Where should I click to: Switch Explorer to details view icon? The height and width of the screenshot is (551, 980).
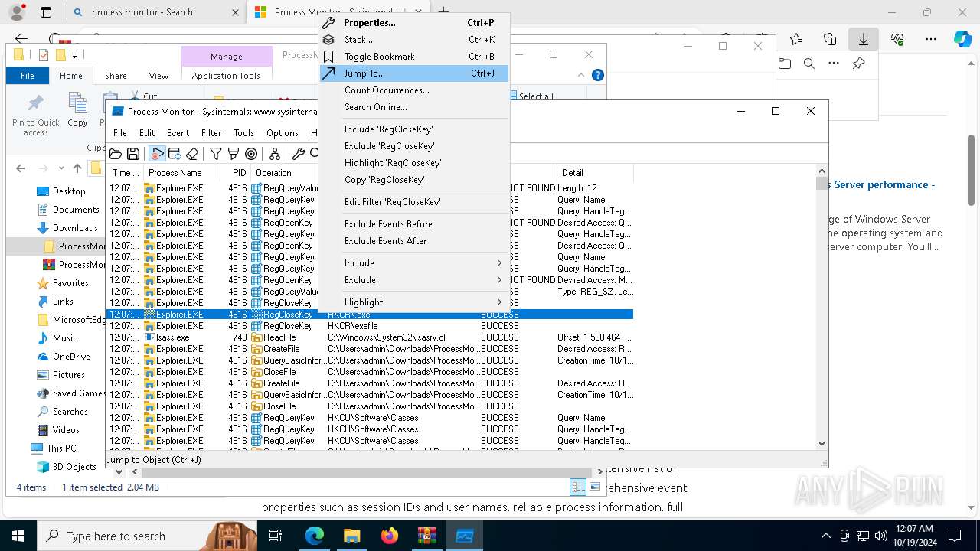(578, 487)
